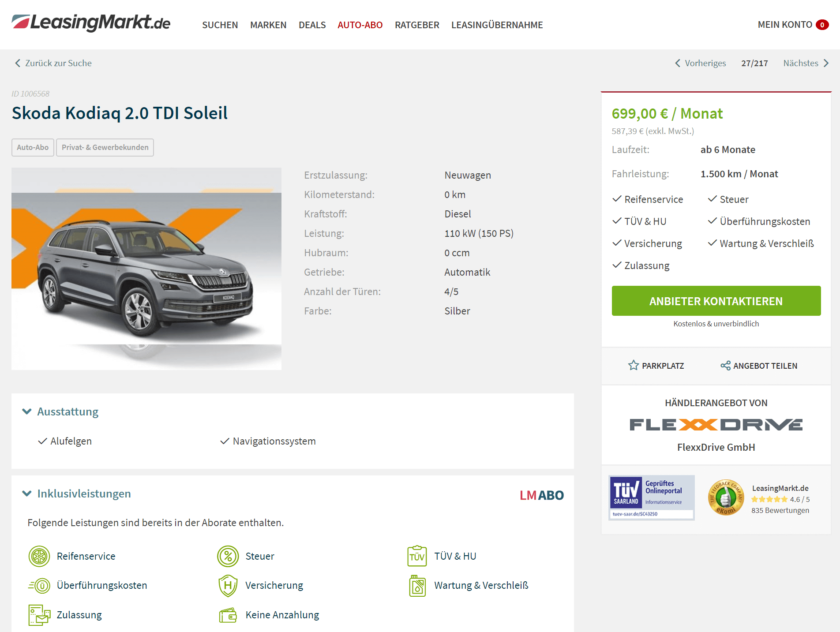
Task: Click the 835 Bewertungen rating text
Action: [780, 510]
